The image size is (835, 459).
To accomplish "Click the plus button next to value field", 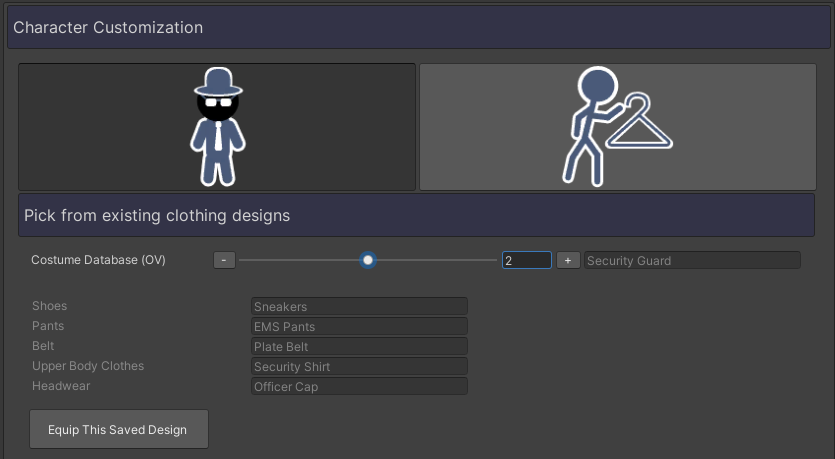I will (x=567, y=260).
